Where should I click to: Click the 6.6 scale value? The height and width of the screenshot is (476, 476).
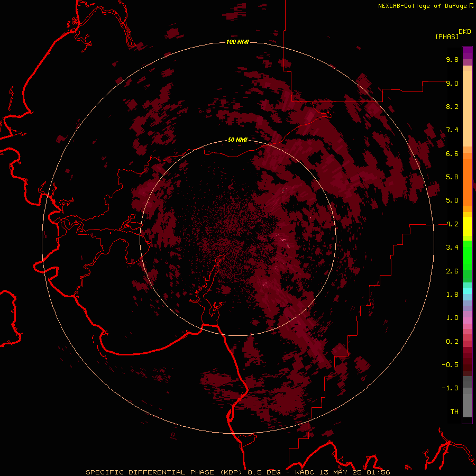[452, 153]
